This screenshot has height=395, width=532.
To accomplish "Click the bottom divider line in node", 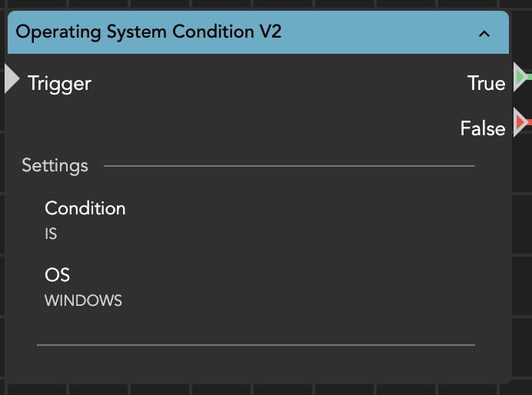I will [x=255, y=345].
